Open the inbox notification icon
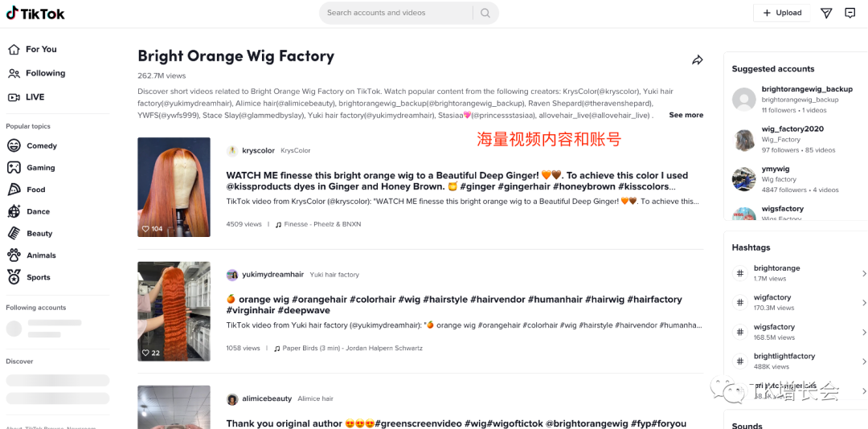The height and width of the screenshot is (429, 868). point(850,13)
